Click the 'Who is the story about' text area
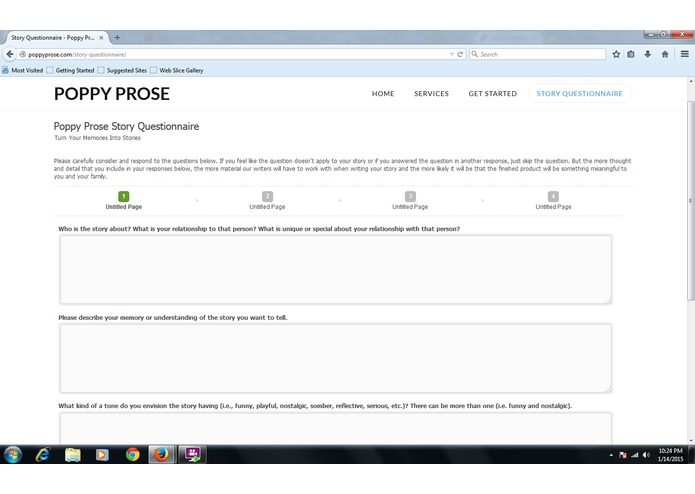The image size is (695, 494). click(336, 269)
